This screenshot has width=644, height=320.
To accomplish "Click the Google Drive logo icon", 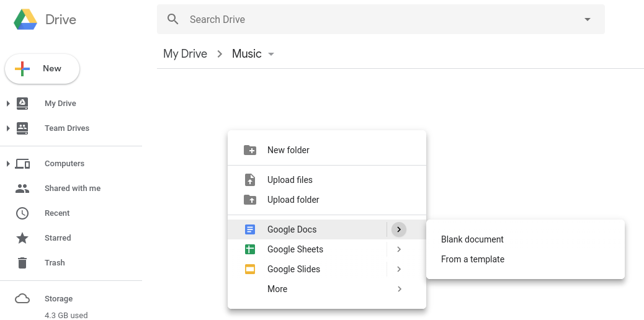I will (x=25, y=19).
